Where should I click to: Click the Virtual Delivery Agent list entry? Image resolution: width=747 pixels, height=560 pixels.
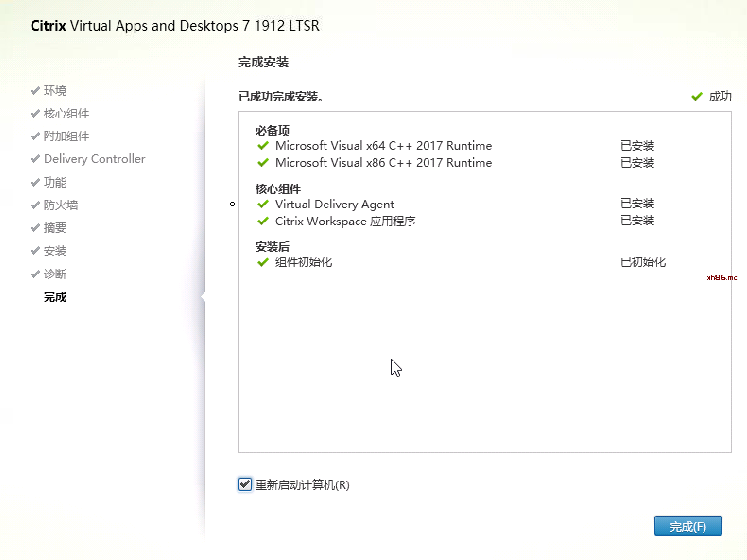(334, 204)
